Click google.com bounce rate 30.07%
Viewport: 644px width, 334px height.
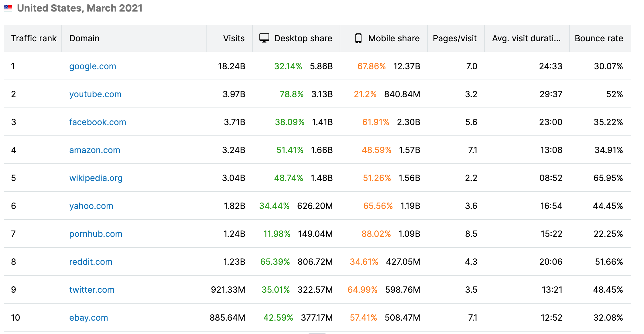click(608, 66)
